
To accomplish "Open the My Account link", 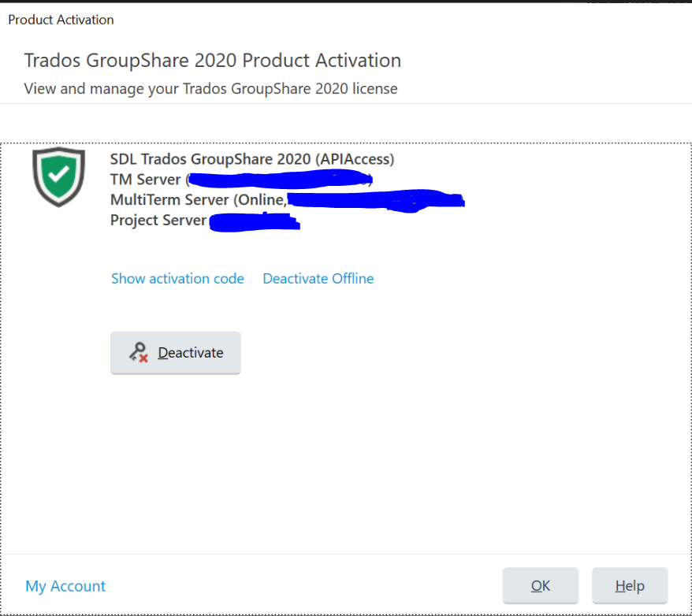I will 65,585.
